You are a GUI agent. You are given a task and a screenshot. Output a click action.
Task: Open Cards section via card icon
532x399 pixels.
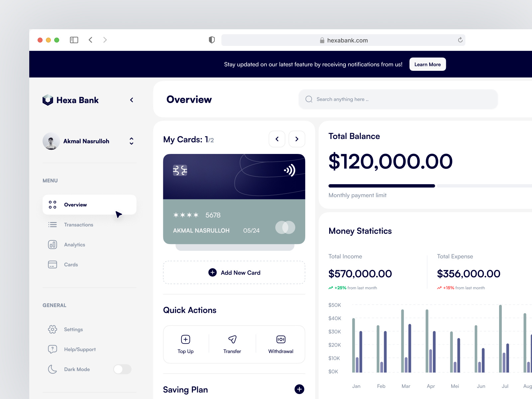click(52, 264)
